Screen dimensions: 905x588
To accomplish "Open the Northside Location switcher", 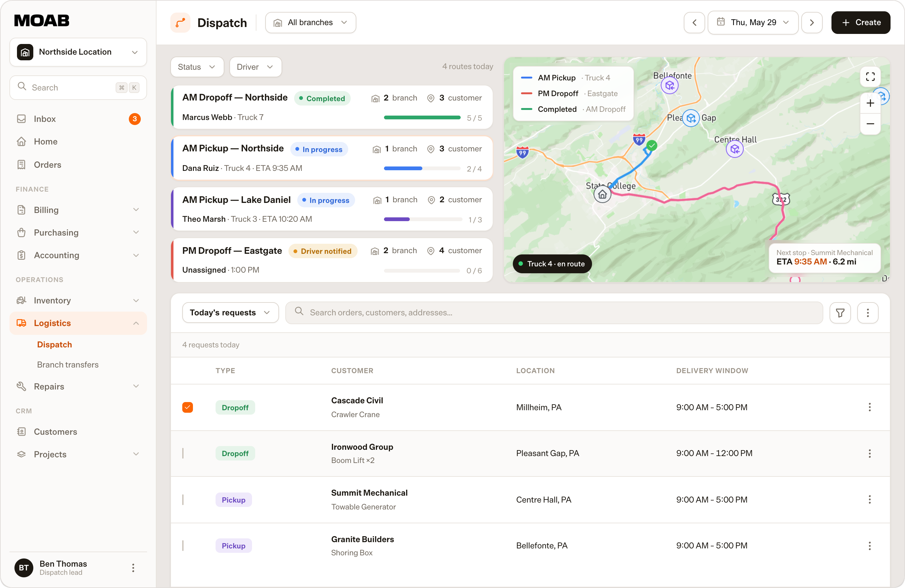I will (78, 52).
